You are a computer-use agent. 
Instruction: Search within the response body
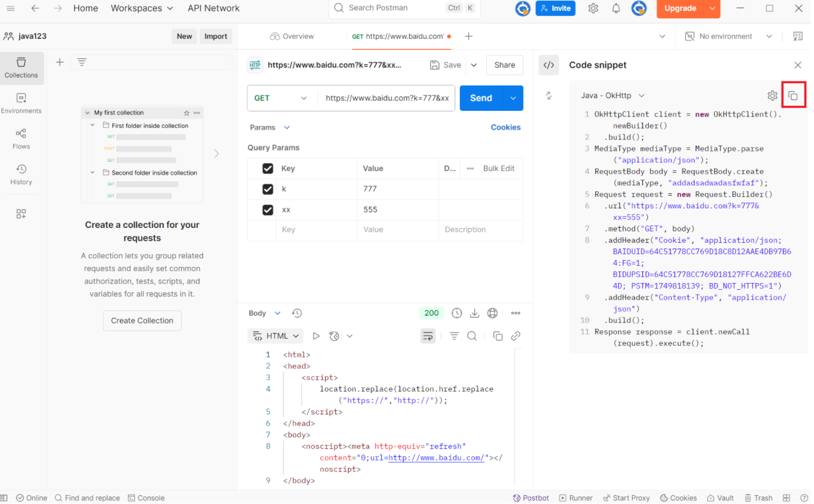(x=472, y=336)
